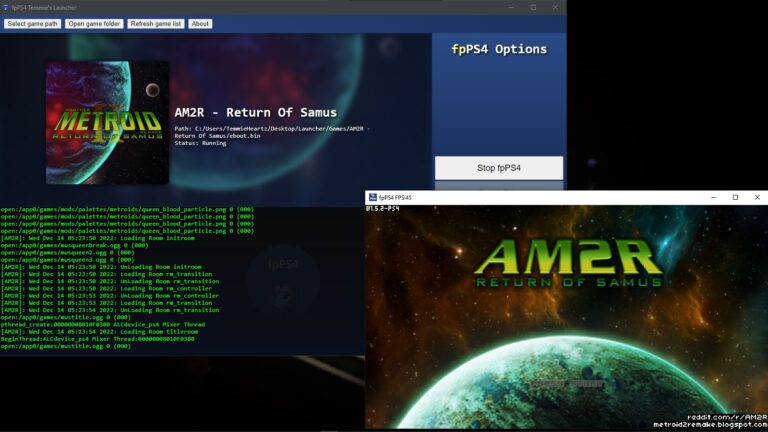This screenshot has width=768, height=432.
Task: Click the reddit.com/r/AM2R text in game
Action: tap(727, 417)
